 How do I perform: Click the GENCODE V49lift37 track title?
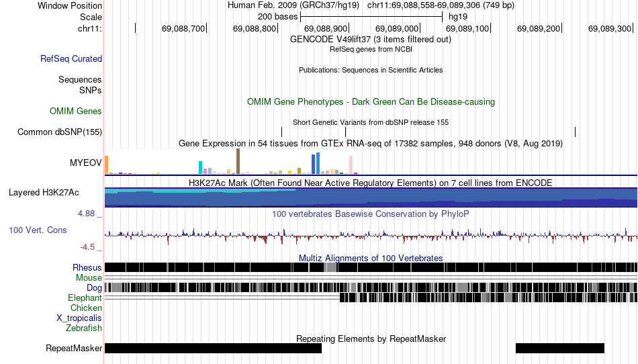371,40
